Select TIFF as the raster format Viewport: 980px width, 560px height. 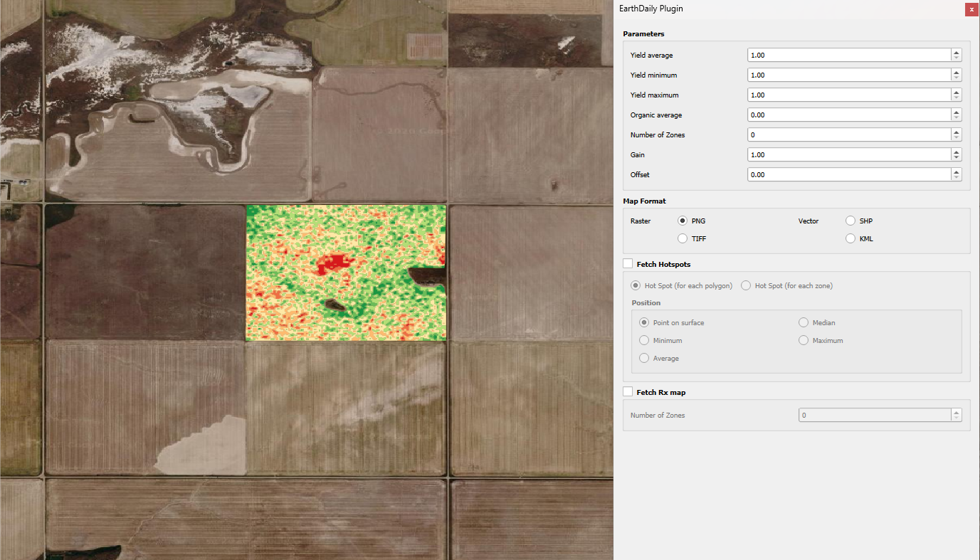pyautogui.click(x=683, y=238)
